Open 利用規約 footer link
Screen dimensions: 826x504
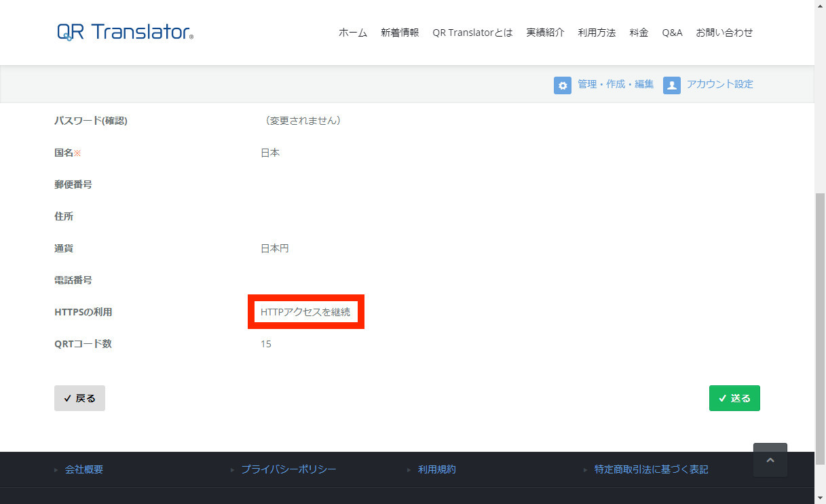click(437, 469)
